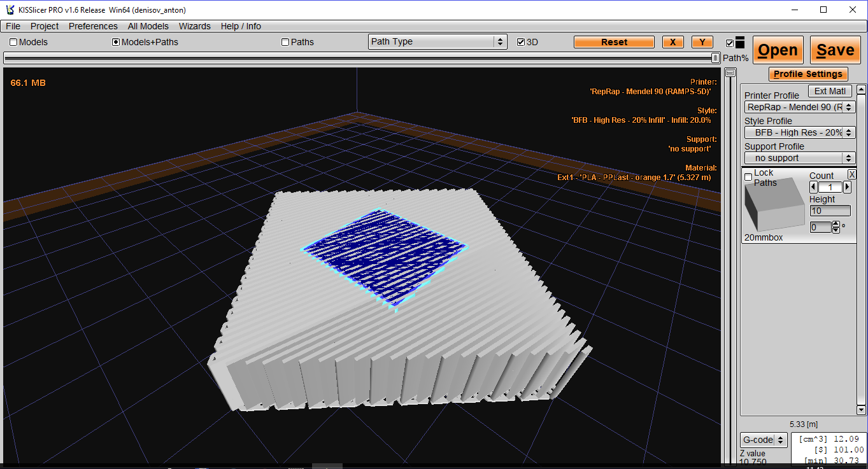The height and width of the screenshot is (469, 868).
Task: Click the Profile Settings button
Action: 808,74
